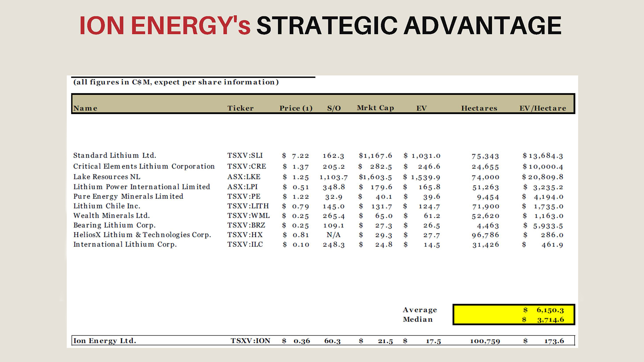Click International Lithium Corp. company name
Viewport: 644px width, 362px height.
[x=125, y=244]
